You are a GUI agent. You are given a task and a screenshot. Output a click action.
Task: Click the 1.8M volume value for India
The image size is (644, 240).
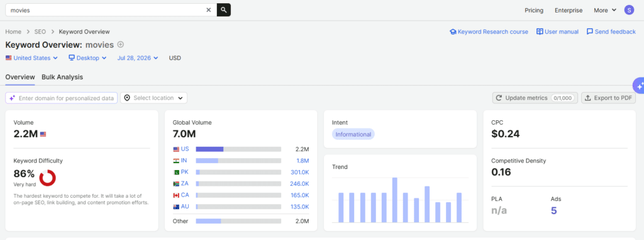[302, 161]
